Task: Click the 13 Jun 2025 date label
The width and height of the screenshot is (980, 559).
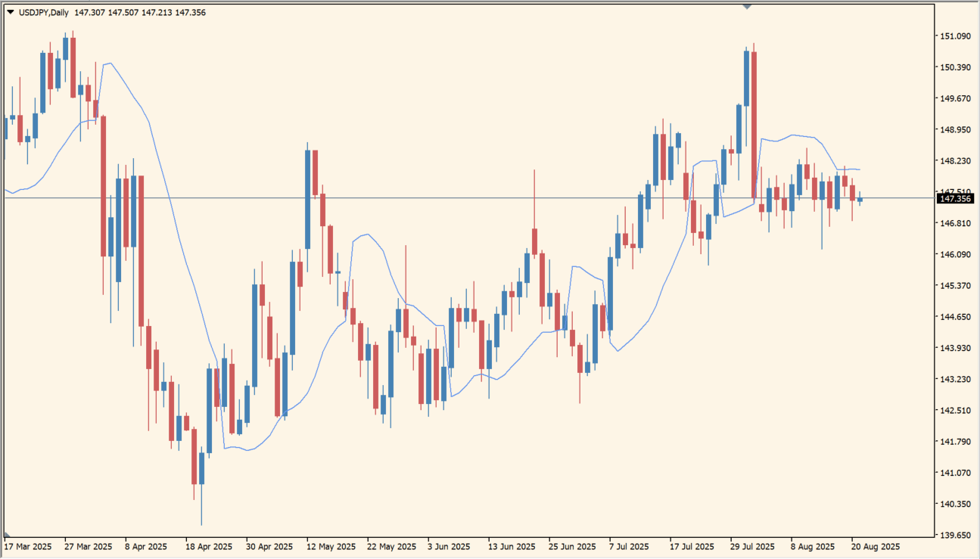Action: (x=512, y=546)
